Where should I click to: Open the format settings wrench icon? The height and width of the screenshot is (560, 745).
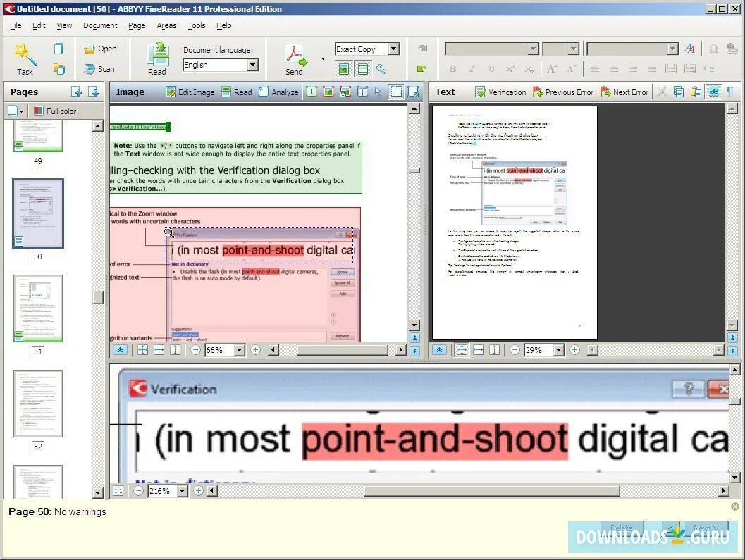click(381, 69)
